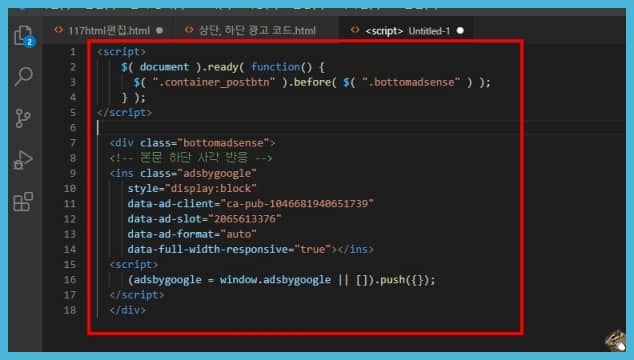Switch to the <script> Untitled-1 tab
This screenshot has width=634, height=360.
pos(406,30)
